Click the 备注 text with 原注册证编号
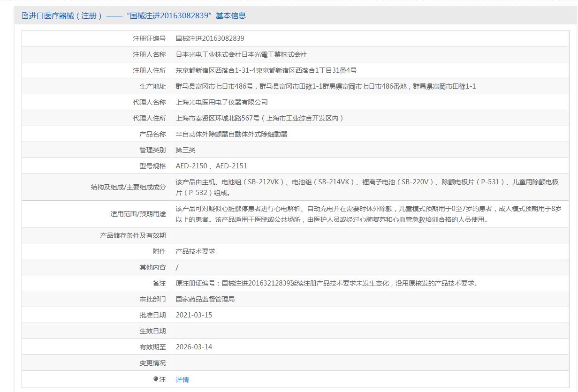 (x=327, y=283)
